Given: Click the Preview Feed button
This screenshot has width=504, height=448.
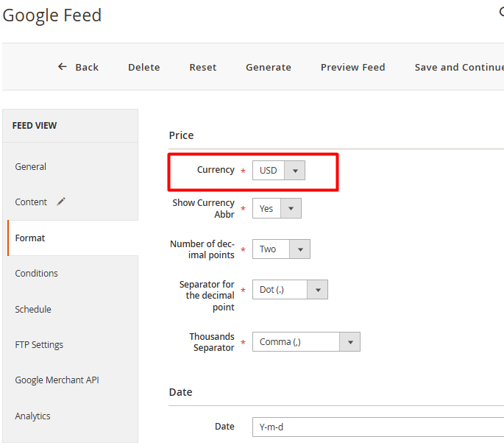Looking at the screenshot, I should [353, 67].
